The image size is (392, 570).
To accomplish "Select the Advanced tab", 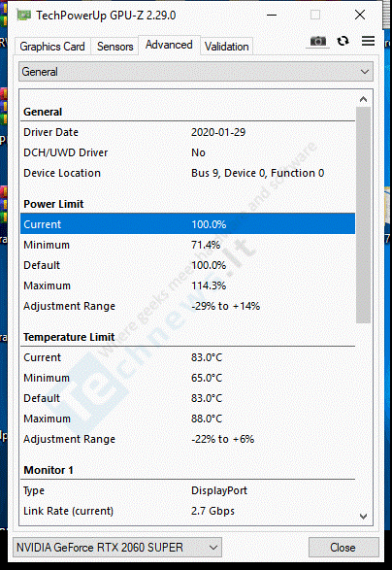I will point(169,45).
